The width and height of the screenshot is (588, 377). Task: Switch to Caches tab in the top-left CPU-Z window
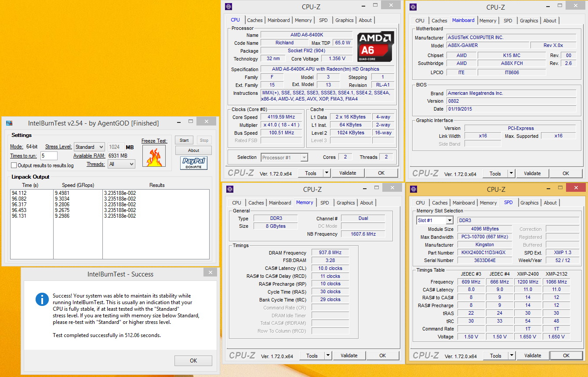tap(255, 20)
